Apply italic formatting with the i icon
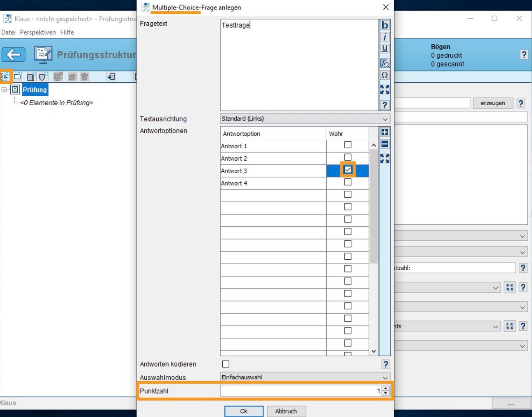The image size is (532, 417). (x=384, y=37)
